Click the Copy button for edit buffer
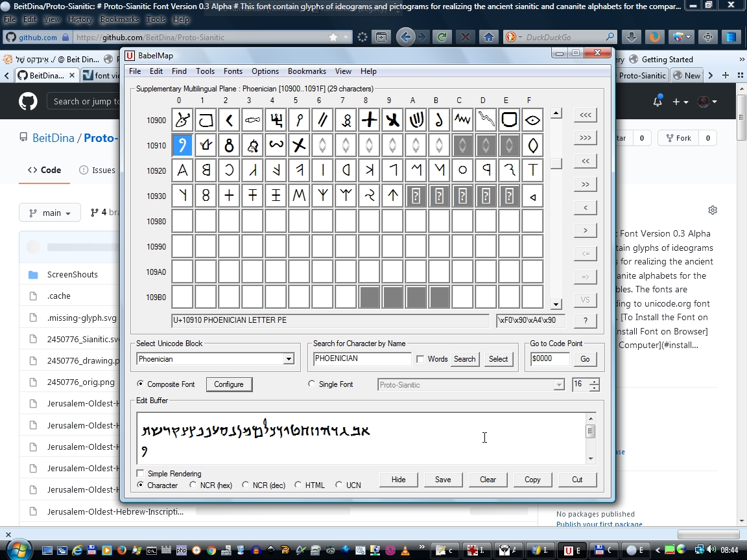747x560 pixels. pyautogui.click(x=532, y=480)
